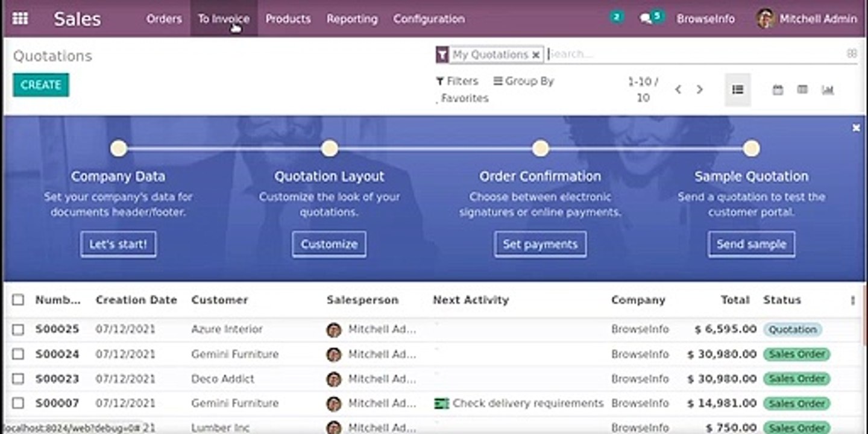The height and width of the screenshot is (434, 868).
Task: Open the conversations chat icon
Action: [646, 19]
